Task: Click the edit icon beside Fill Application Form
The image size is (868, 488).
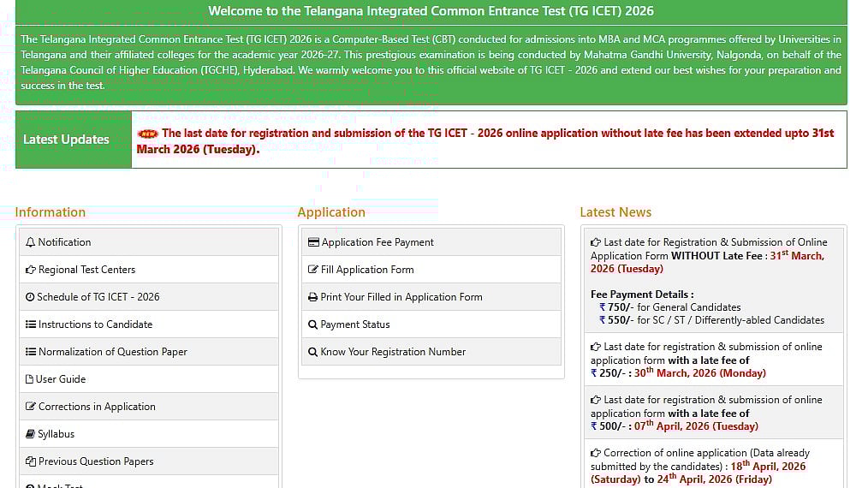Action: tap(313, 270)
